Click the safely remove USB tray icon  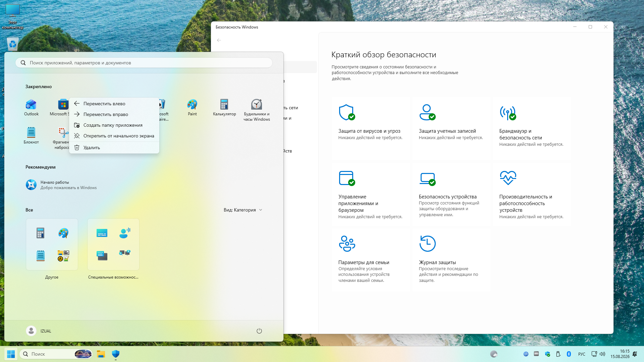[558, 354]
